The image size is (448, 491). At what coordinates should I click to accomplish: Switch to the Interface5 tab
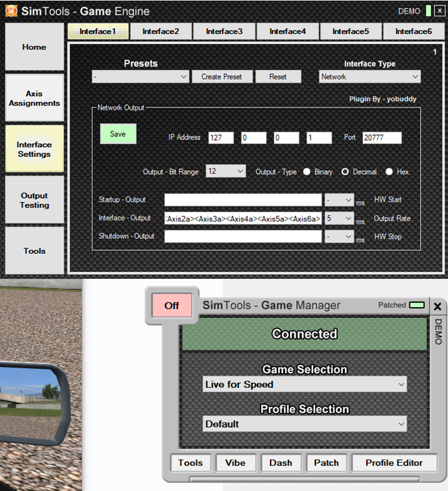click(351, 31)
